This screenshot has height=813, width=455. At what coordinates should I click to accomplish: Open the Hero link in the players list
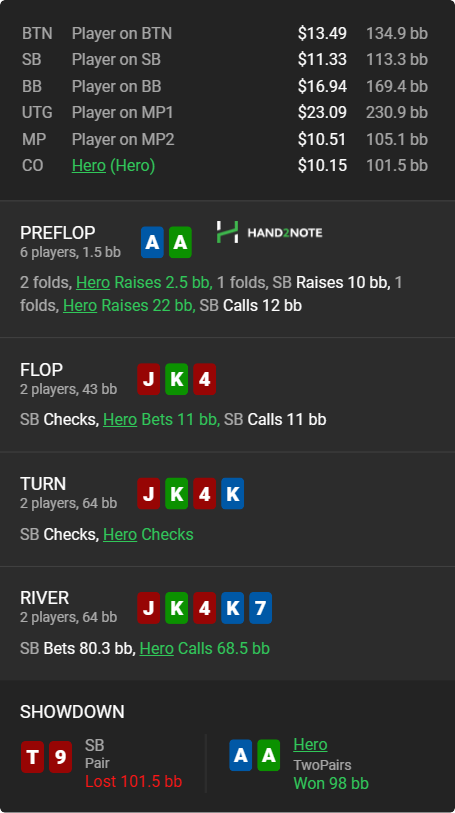[89, 165]
